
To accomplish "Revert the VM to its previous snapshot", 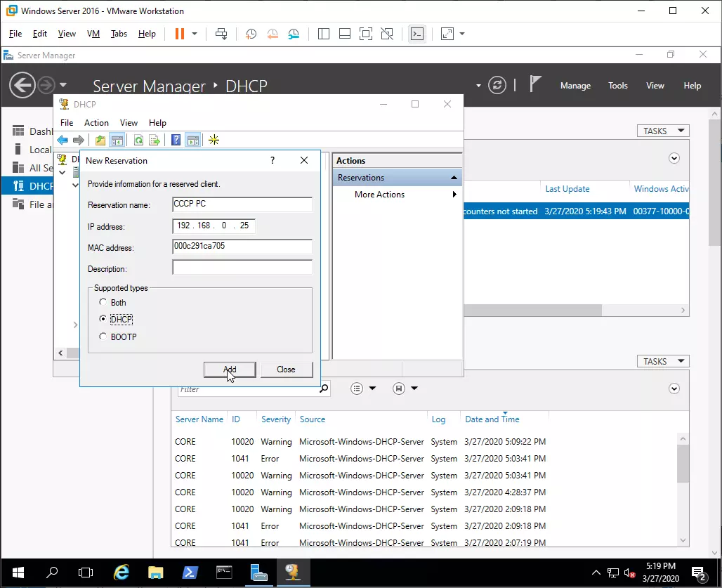I will tap(273, 34).
